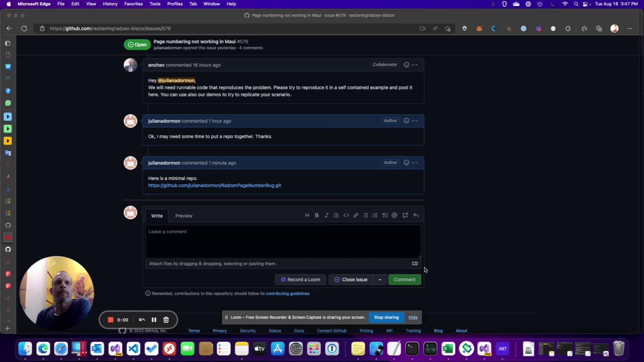Open markdown help icon below comment box

coord(415,263)
